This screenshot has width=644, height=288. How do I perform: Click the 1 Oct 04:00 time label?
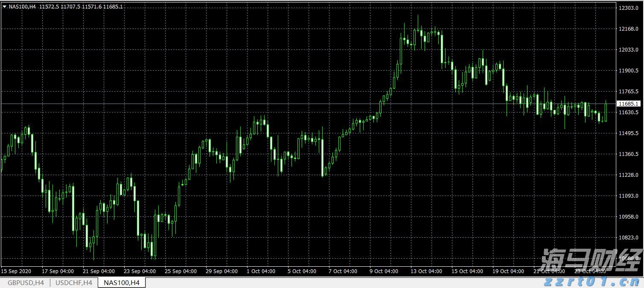click(x=261, y=271)
